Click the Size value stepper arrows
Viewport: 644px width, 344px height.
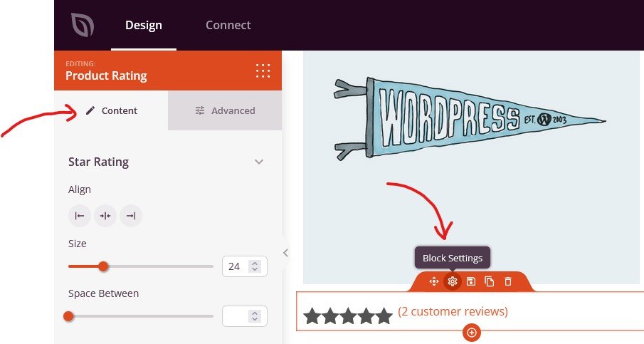(x=256, y=266)
